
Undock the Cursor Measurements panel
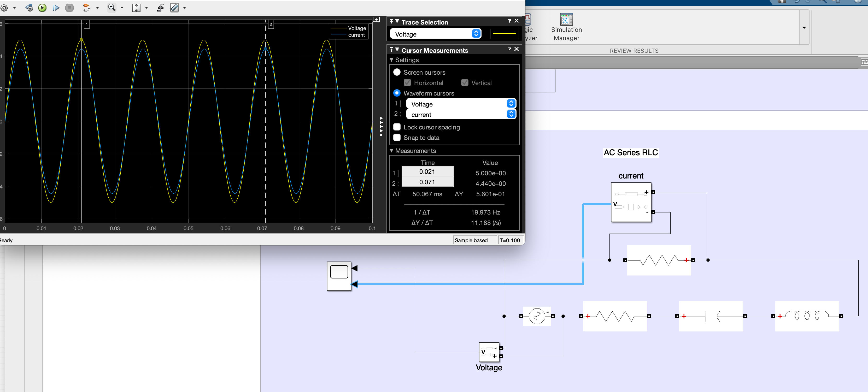point(509,49)
